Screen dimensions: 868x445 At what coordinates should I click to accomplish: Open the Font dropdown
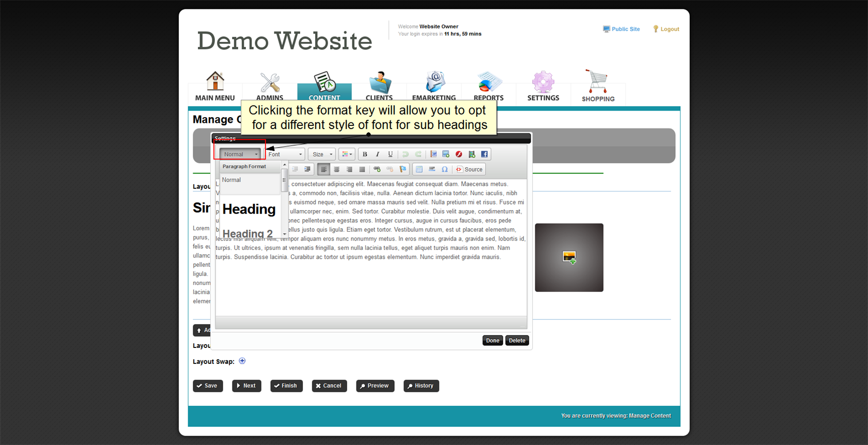(285, 154)
